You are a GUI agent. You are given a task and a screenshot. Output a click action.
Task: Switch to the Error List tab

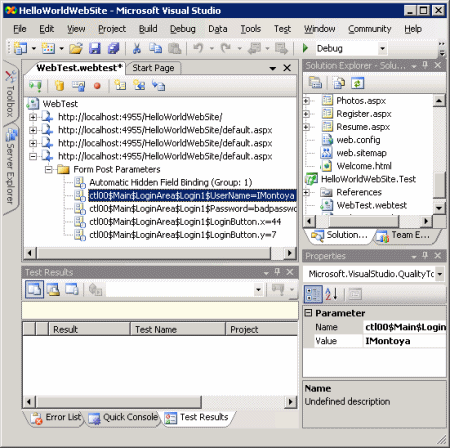pos(56,417)
